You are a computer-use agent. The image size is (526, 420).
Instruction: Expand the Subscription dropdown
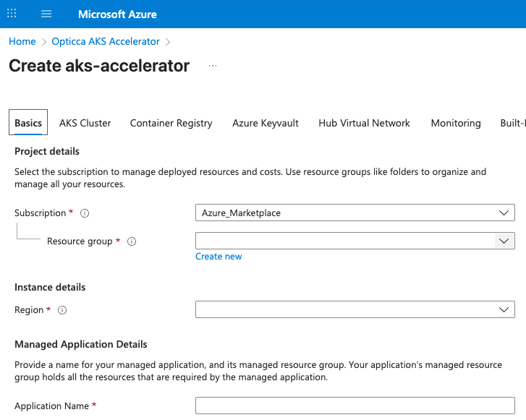(x=355, y=213)
